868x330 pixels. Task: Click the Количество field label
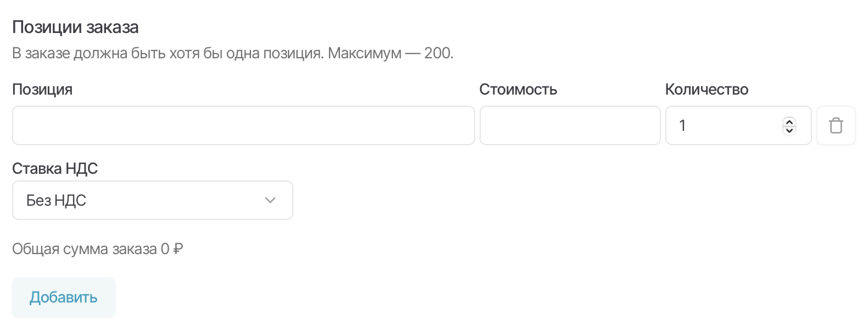coord(706,90)
